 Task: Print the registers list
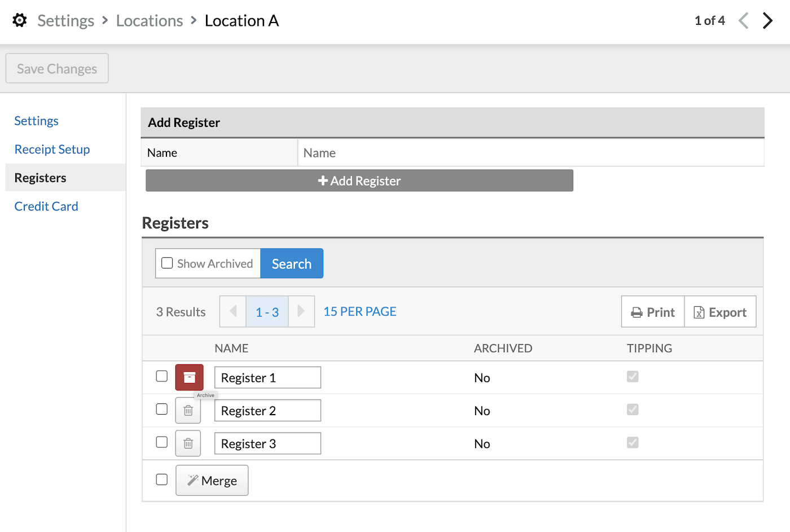(653, 312)
